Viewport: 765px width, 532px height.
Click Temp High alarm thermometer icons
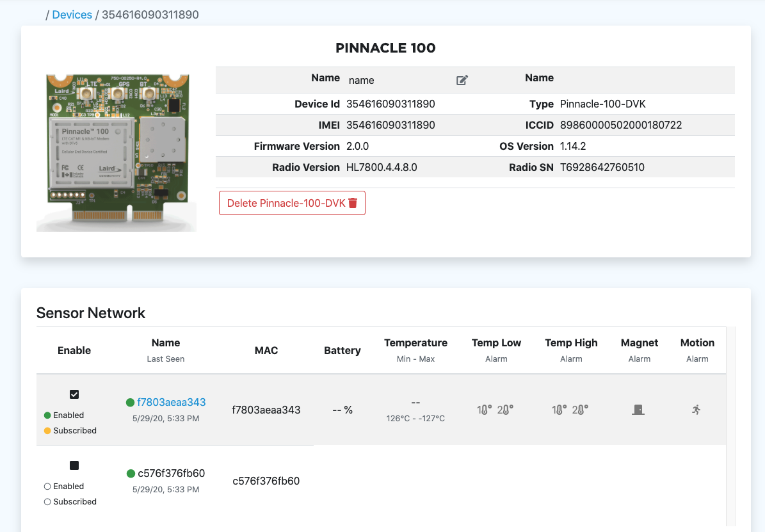coord(570,410)
